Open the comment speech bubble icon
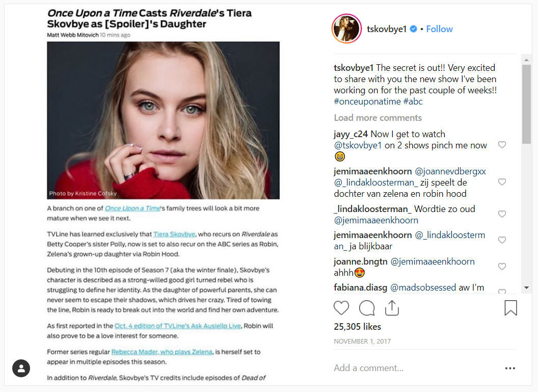Image resolution: width=538 pixels, height=392 pixels. pyautogui.click(x=366, y=307)
